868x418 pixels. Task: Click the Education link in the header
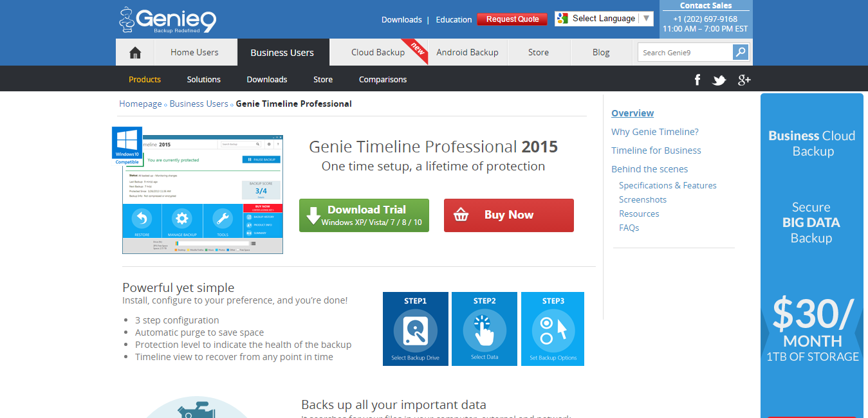pyautogui.click(x=454, y=19)
